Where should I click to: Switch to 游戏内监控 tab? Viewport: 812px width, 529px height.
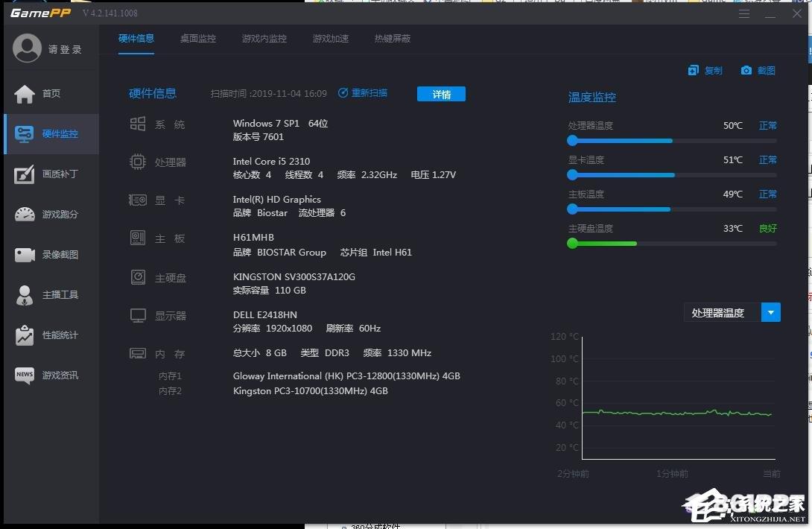[264, 38]
